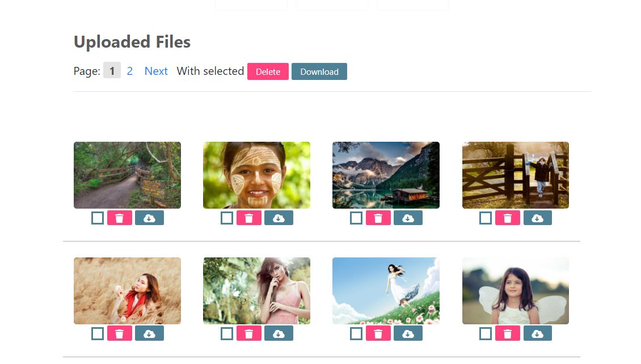Image resolution: width=641 pixels, height=364 pixels.
Task: Click trash icon under face-painted girl photo
Action: click(248, 218)
